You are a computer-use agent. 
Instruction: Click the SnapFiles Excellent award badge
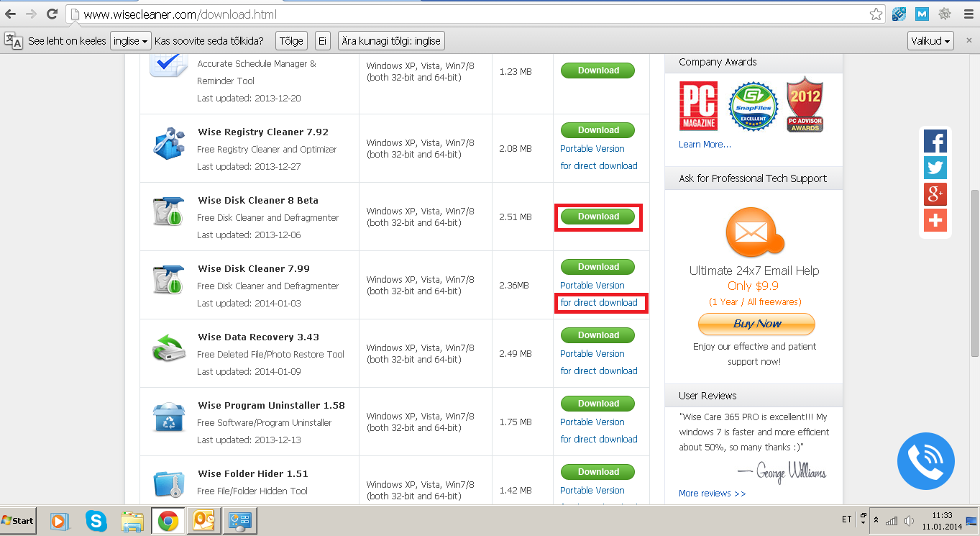(752, 106)
